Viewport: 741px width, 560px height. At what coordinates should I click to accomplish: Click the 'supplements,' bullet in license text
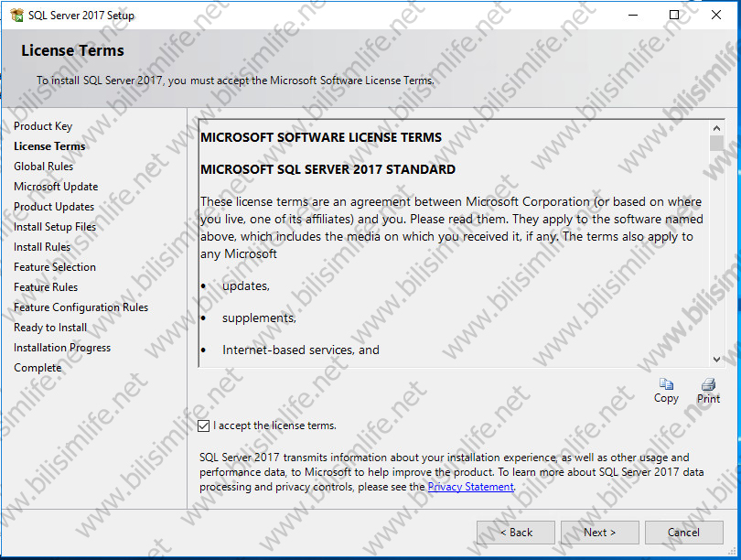click(x=259, y=318)
